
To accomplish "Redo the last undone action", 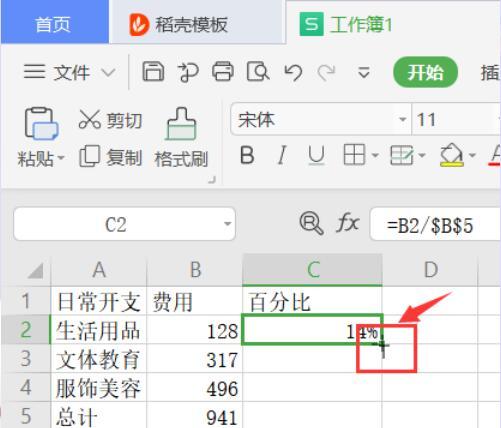I will tap(326, 72).
